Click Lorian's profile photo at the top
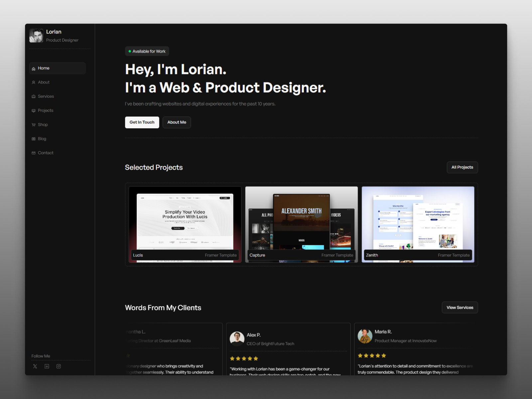The height and width of the screenshot is (399, 532). click(x=36, y=35)
